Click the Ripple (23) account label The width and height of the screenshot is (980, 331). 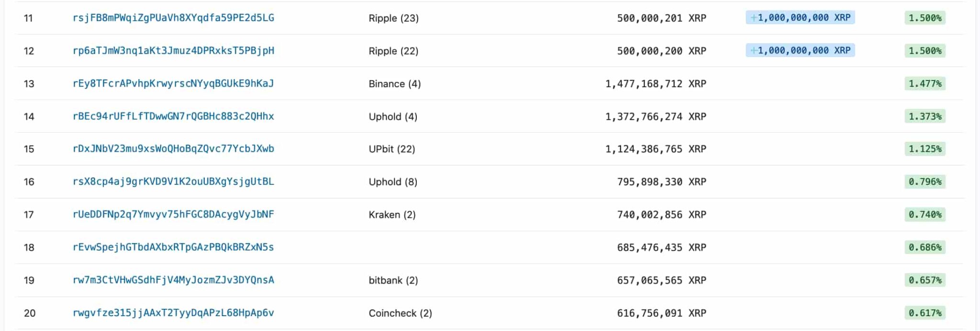point(392,18)
